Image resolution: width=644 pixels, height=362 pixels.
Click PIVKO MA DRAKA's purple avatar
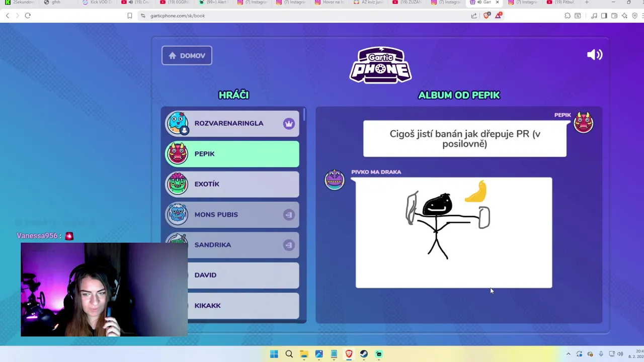(x=334, y=179)
